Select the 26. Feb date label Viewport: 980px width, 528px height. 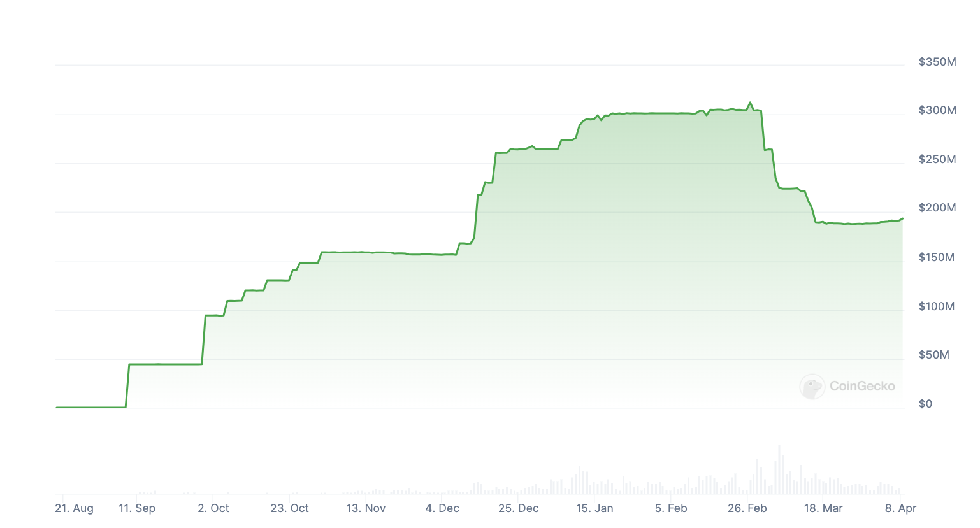[747, 508]
